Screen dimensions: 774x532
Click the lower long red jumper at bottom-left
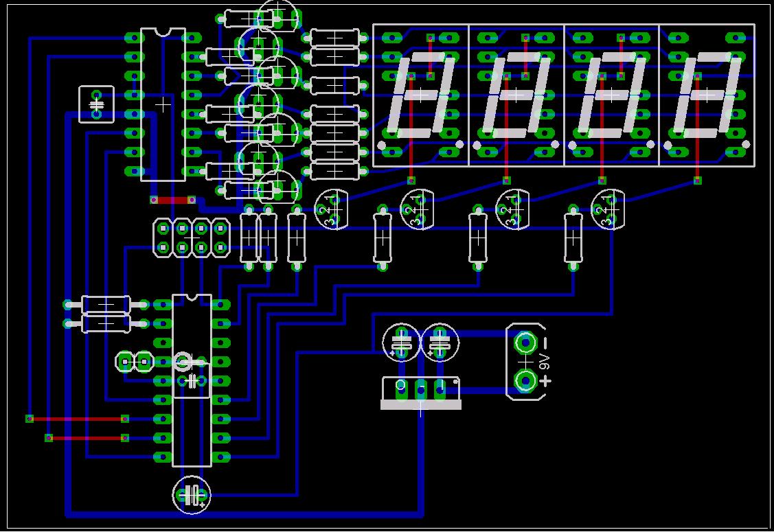click(x=87, y=437)
